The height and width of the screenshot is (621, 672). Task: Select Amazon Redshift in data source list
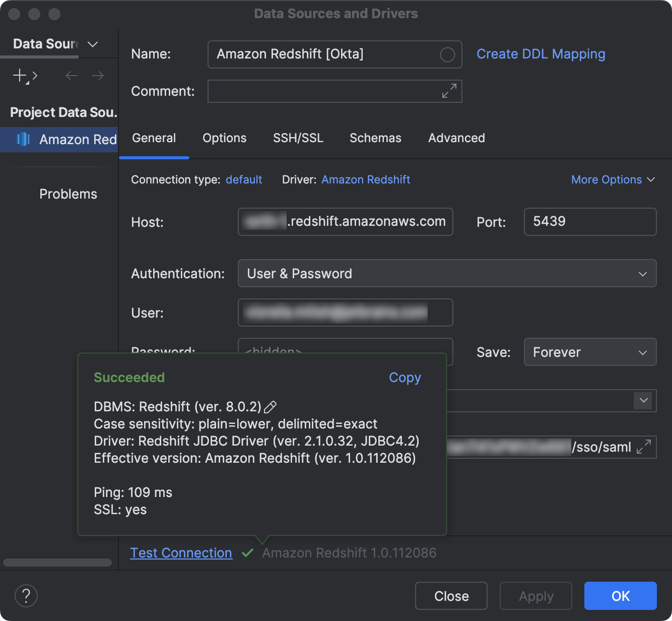59,139
